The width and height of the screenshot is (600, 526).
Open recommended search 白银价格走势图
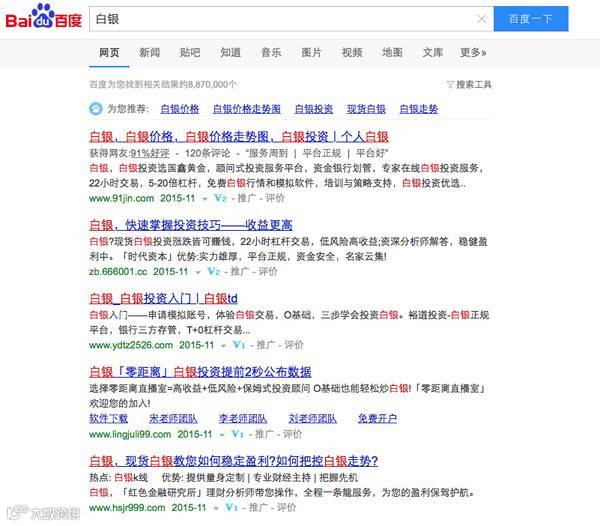tap(247, 109)
